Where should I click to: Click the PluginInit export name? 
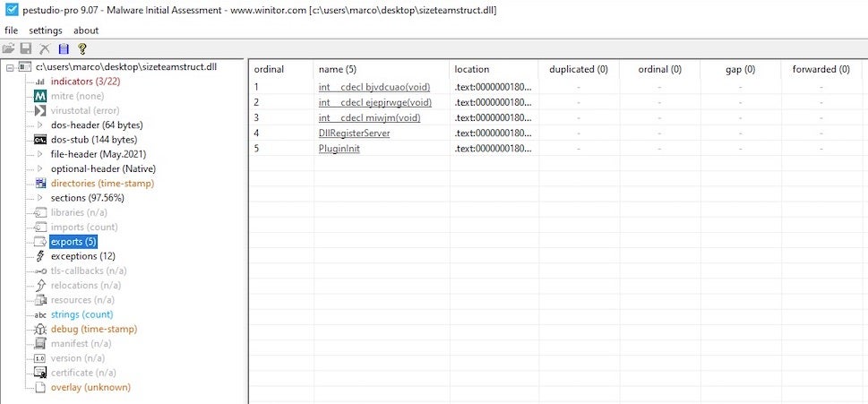point(339,149)
